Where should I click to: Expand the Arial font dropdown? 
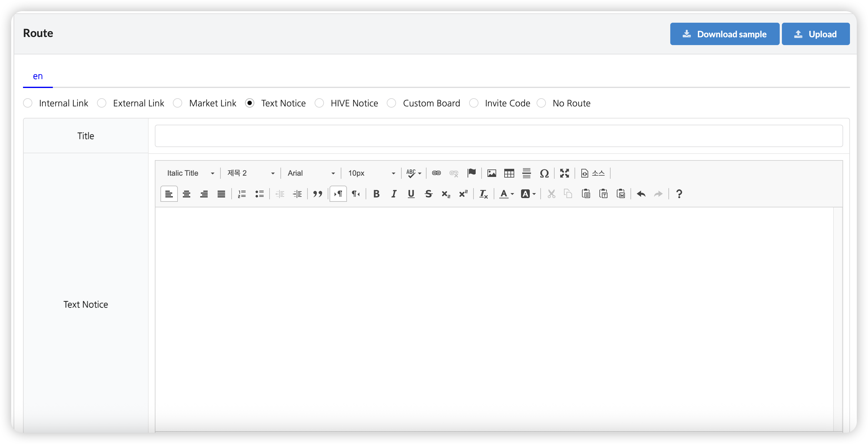(x=311, y=173)
